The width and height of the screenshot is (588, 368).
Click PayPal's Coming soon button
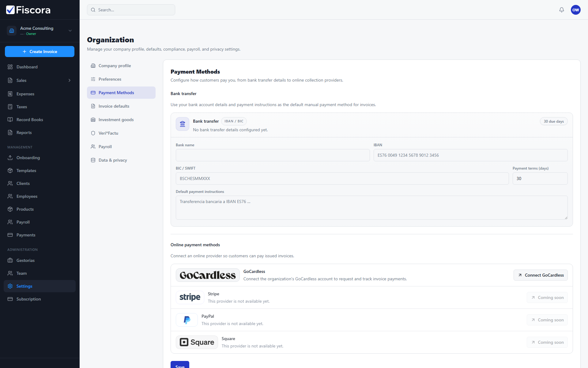tap(547, 320)
